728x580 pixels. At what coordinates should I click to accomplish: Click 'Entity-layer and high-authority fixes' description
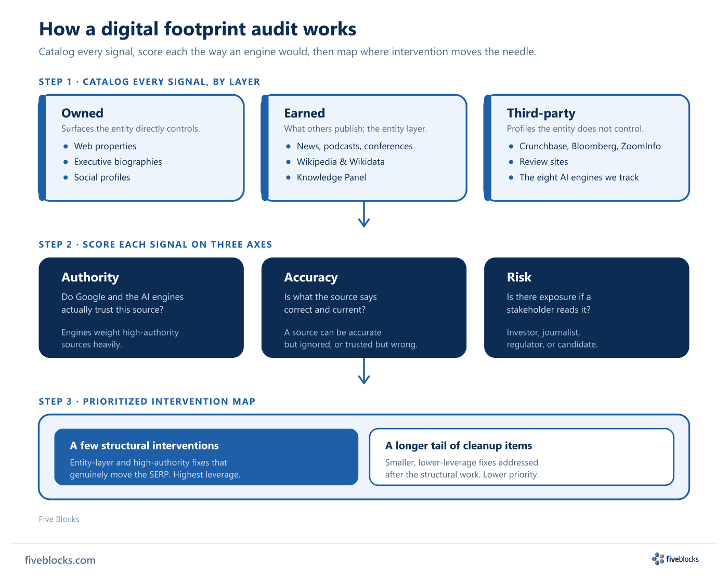pos(155,468)
